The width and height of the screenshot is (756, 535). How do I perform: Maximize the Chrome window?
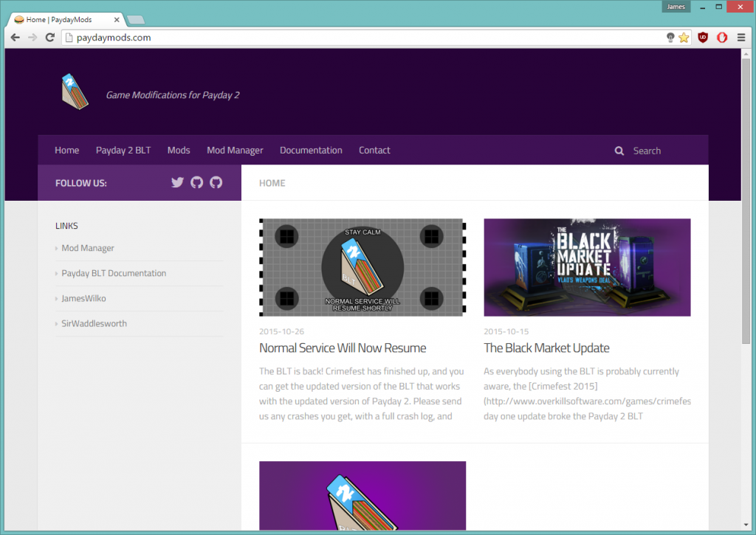pyautogui.click(x=718, y=7)
